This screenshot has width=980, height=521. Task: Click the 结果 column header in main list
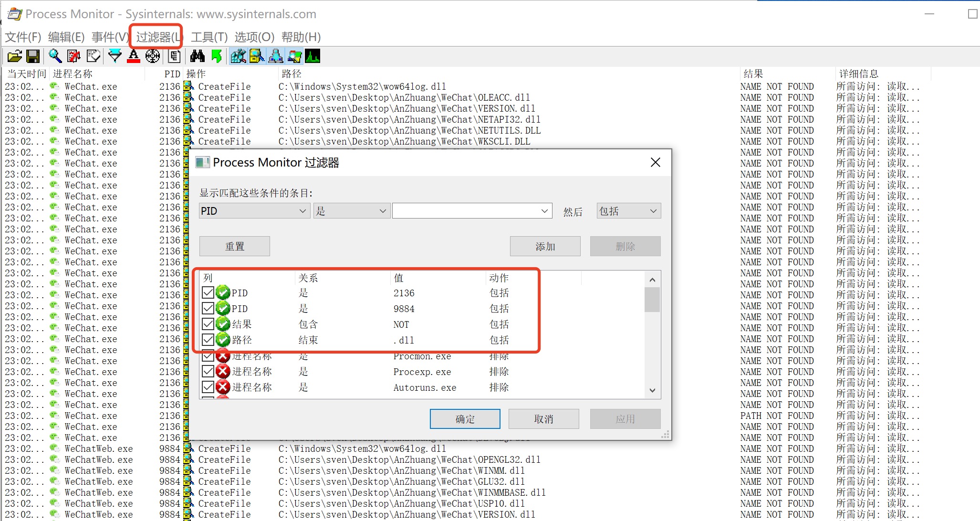tap(787, 73)
